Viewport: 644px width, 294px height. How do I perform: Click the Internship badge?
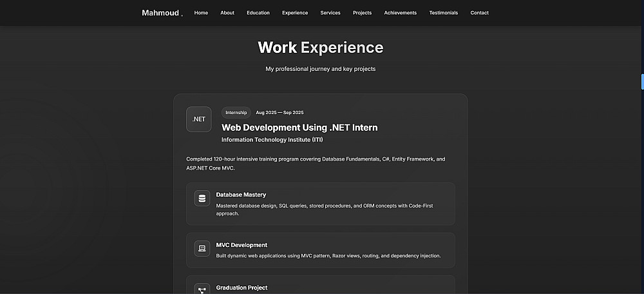(236, 113)
